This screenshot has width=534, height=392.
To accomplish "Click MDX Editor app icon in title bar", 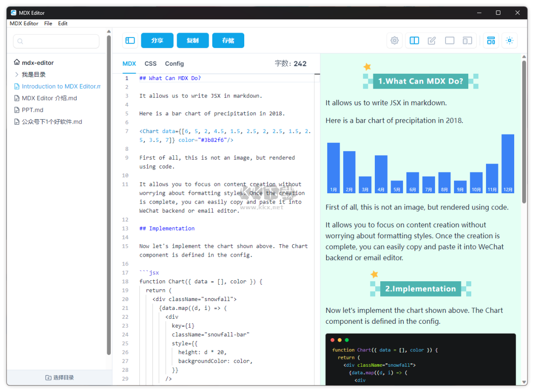I will tap(13, 12).
